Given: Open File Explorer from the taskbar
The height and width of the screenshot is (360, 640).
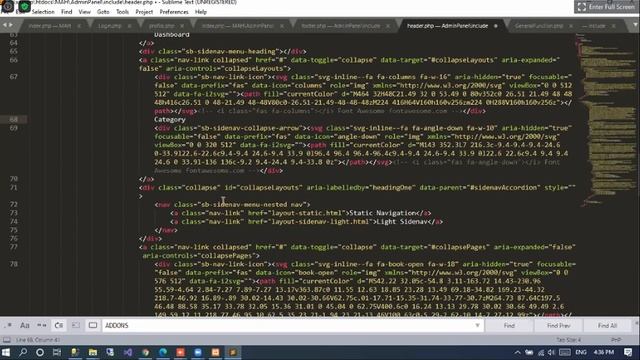Looking at the screenshot, I should (x=93, y=352).
